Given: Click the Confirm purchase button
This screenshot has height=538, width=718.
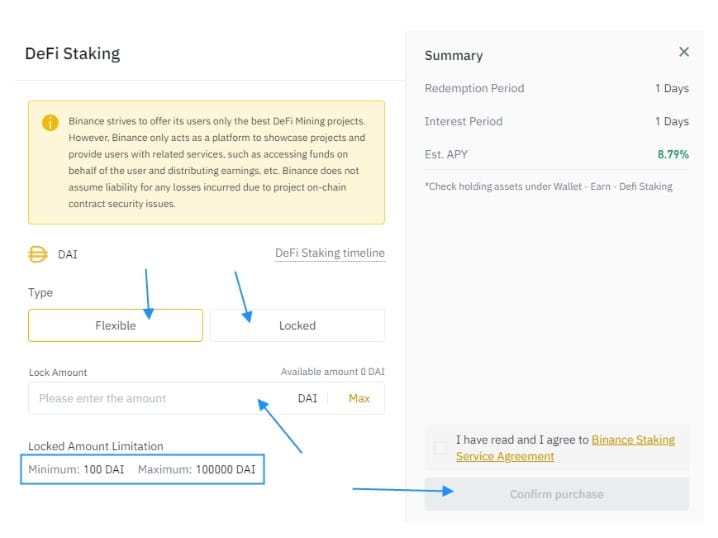Looking at the screenshot, I should [x=556, y=494].
